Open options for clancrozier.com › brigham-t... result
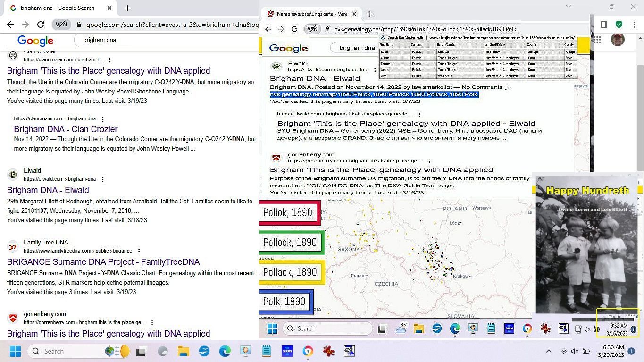This screenshot has width=644, height=362. pos(109,60)
